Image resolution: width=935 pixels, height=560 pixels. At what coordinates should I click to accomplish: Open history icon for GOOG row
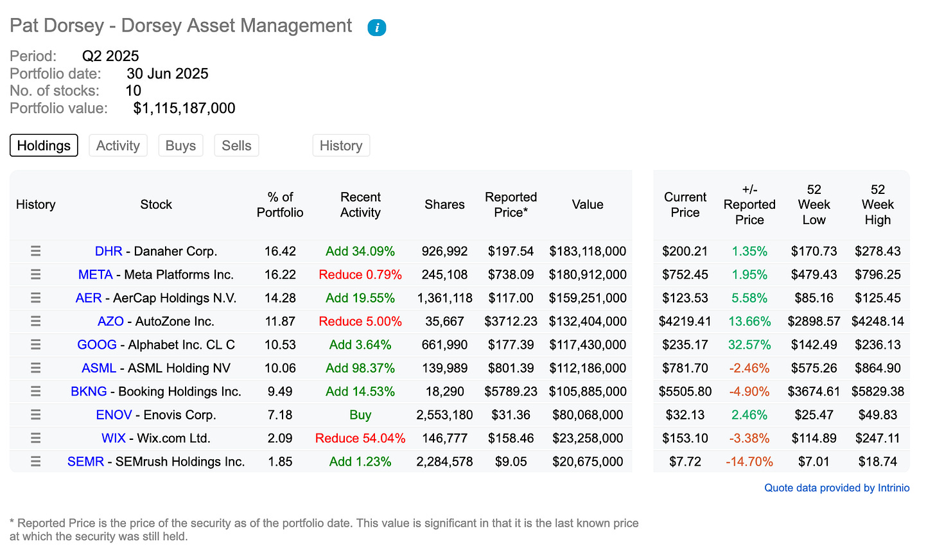[x=35, y=345]
